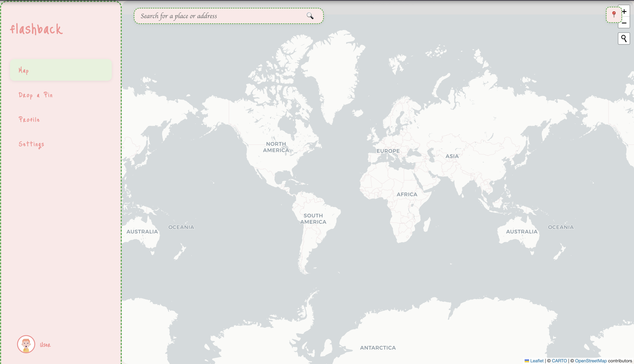Image resolution: width=634 pixels, height=364 pixels.
Task: Go to the Profile section
Action: click(29, 119)
